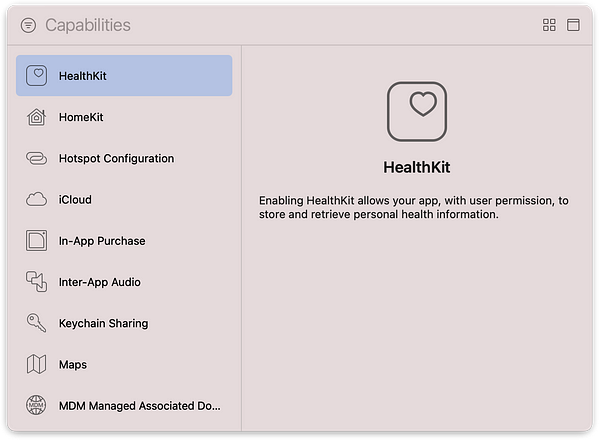Choose Hotspot Configuration from the list

tap(124, 158)
